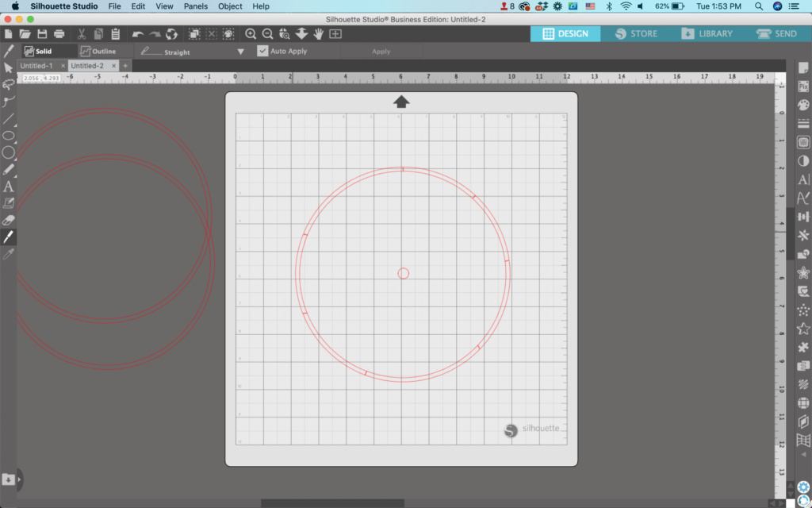Select the Knife tool in left toolbar
Image resolution: width=812 pixels, height=508 pixels.
pos(8,237)
